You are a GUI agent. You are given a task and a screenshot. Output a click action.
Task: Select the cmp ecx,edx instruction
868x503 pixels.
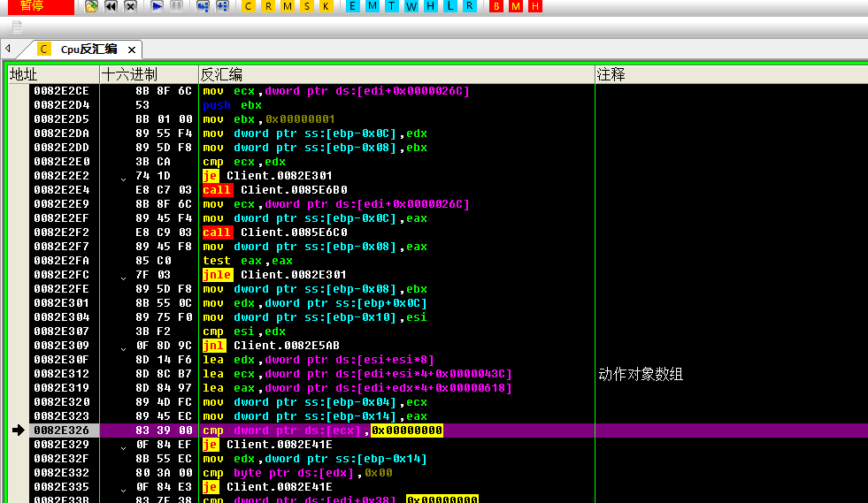[244, 162]
